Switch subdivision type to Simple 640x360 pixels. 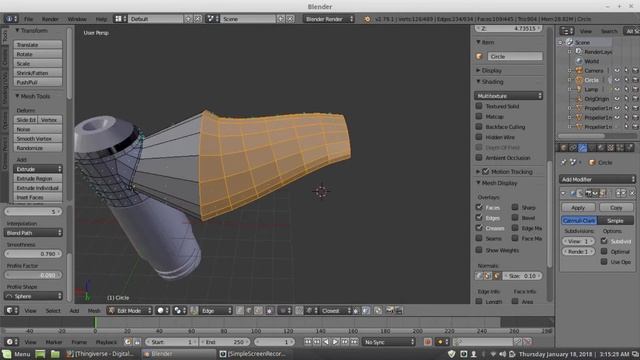point(616,220)
